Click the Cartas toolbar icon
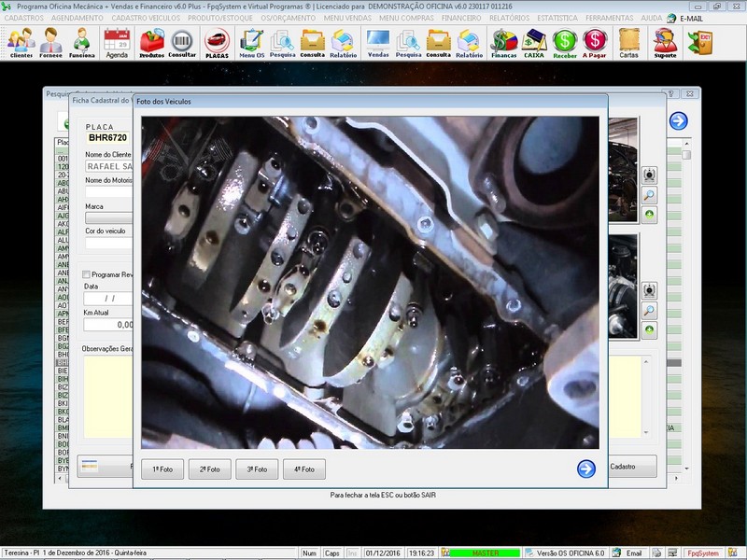 coord(628,42)
